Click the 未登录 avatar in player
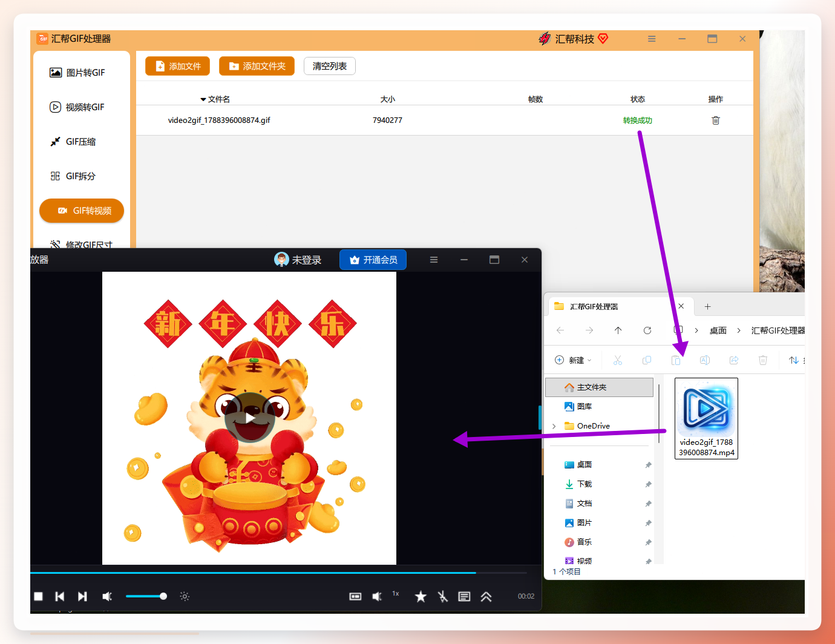 pos(281,260)
